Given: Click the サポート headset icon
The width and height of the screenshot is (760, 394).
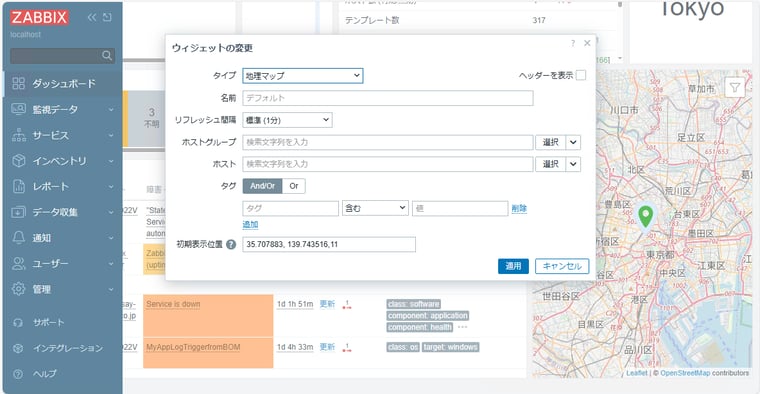Looking at the screenshot, I should [18, 322].
